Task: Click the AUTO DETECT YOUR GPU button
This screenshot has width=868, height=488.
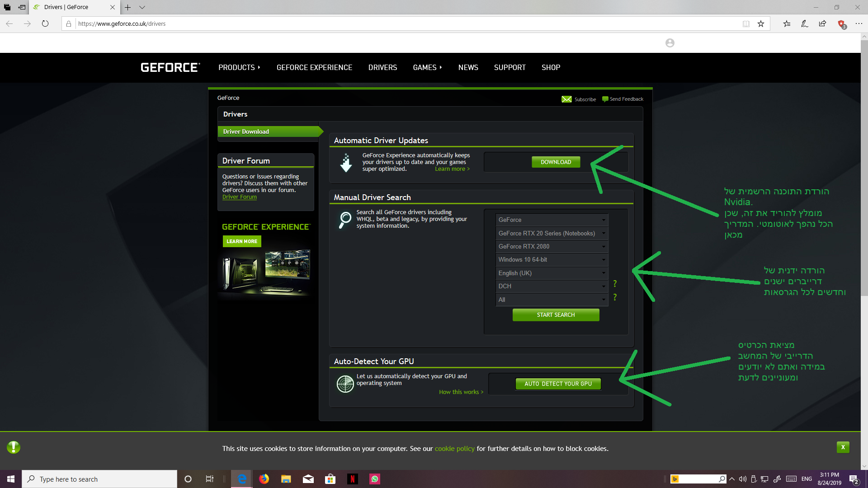Action: pyautogui.click(x=558, y=384)
